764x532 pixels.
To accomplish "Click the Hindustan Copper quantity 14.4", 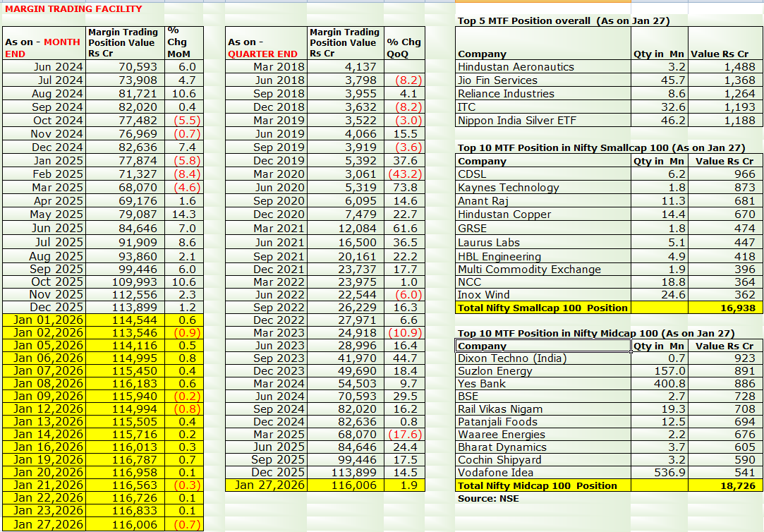I will coord(660,214).
